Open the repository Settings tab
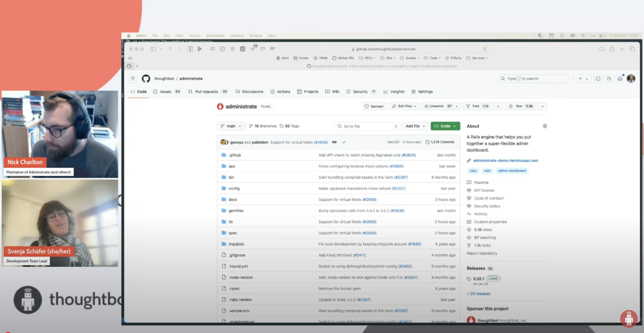 point(422,91)
